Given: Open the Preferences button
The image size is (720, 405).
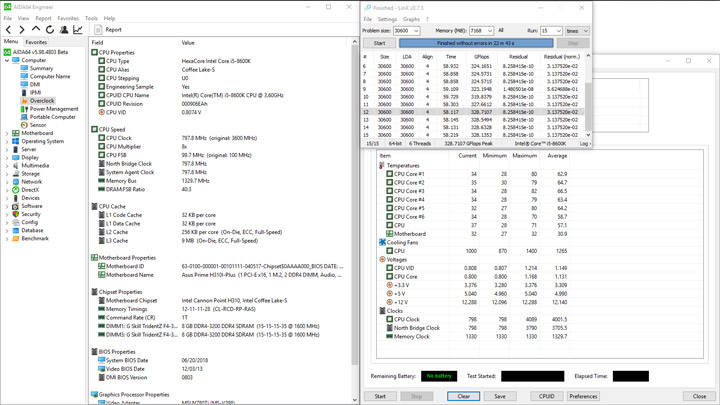Looking at the screenshot, I should coord(583,396).
